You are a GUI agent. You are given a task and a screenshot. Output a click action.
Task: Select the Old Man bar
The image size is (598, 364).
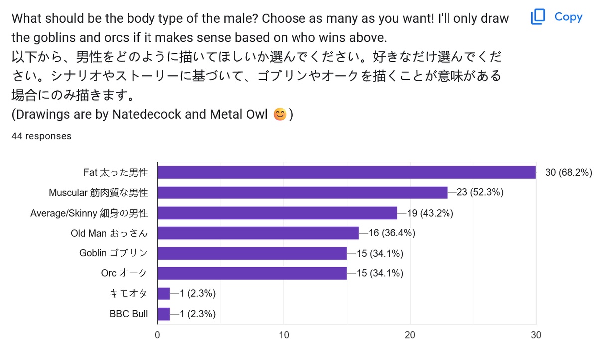click(258, 233)
